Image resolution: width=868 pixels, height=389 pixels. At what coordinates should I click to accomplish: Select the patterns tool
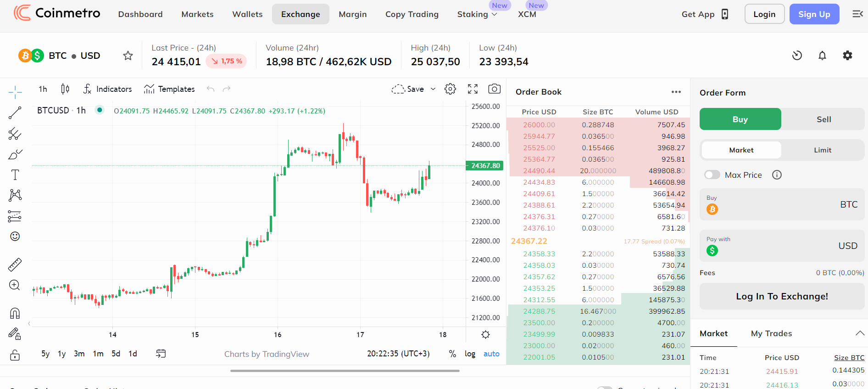[x=15, y=195]
